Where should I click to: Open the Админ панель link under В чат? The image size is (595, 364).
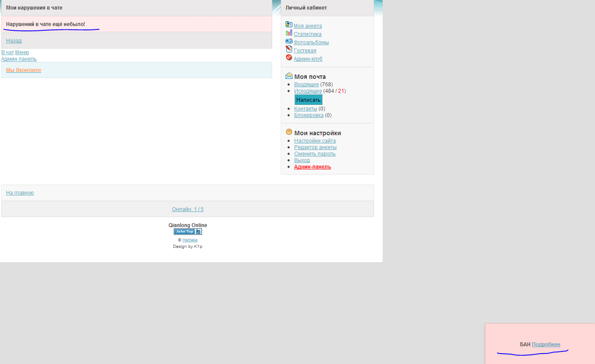pos(19,59)
